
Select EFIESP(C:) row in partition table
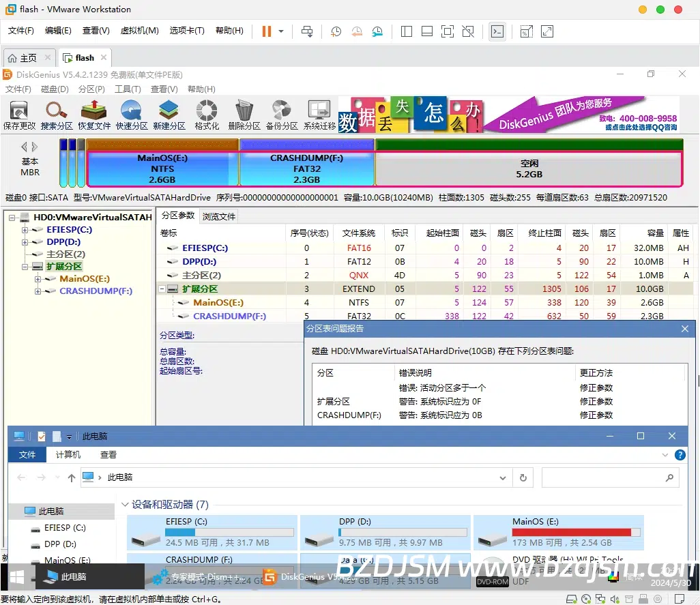pos(426,248)
